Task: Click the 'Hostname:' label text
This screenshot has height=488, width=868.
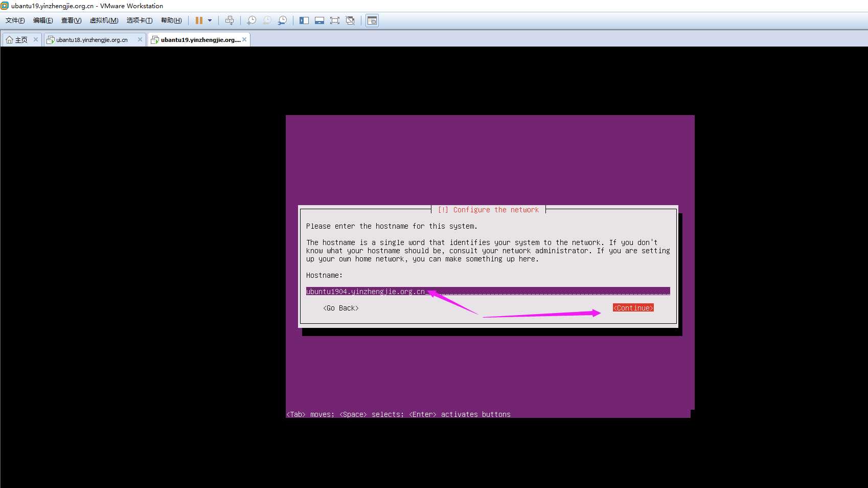Action: (x=324, y=275)
